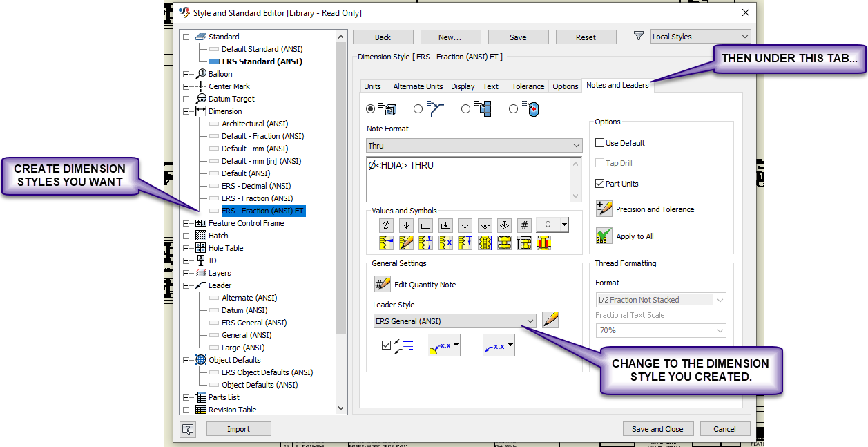Image resolution: width=868 pixels, height=447 pixels.
Task: Expand the Parts List tree node
Action: click(186, 397)
